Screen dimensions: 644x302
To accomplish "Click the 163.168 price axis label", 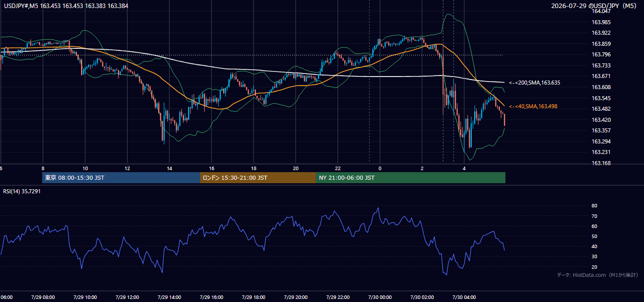I will pyautogui.click(x=601, y=163).
